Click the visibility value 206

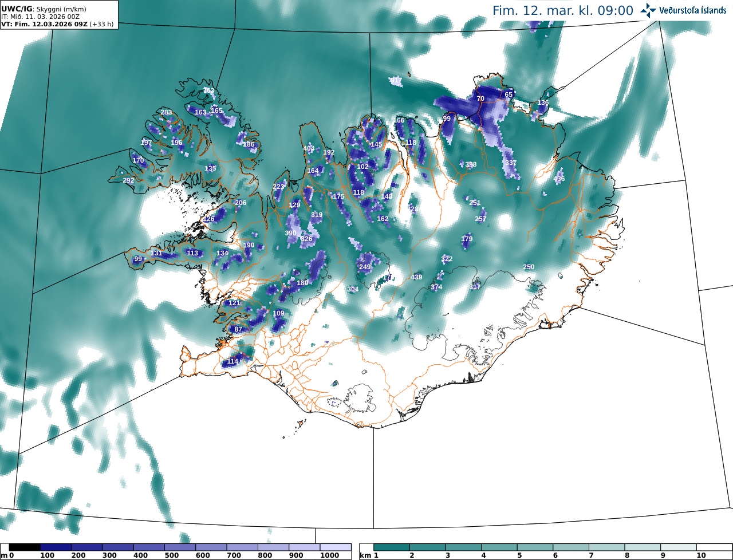(241, 203)
